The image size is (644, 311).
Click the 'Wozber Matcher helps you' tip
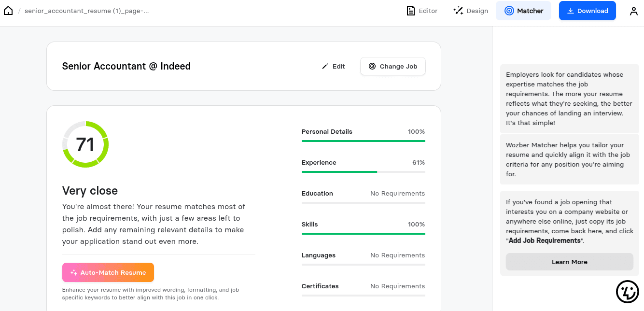click(x=570, y=159)
